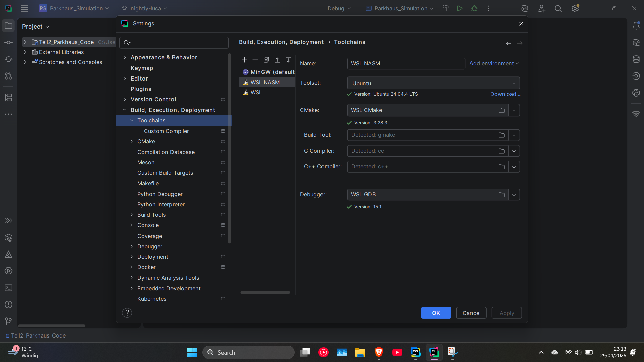
Task: Click the settings search field
Action: 174,42
